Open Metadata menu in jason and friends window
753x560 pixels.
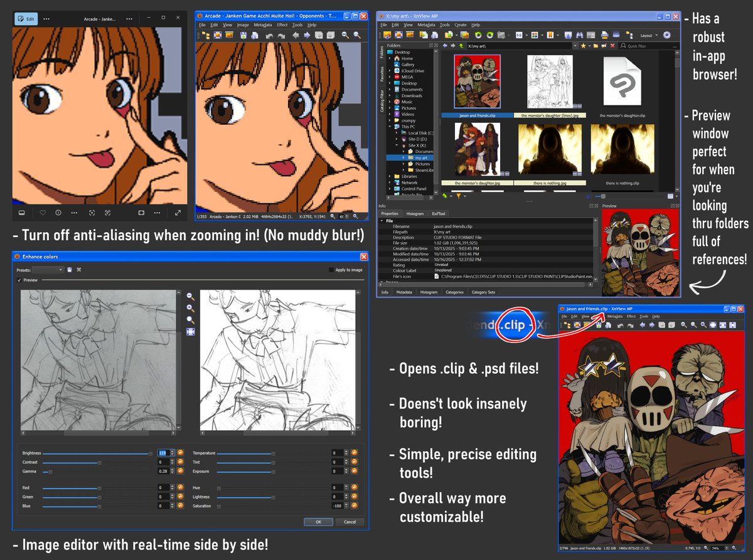(x=615, y=316)
